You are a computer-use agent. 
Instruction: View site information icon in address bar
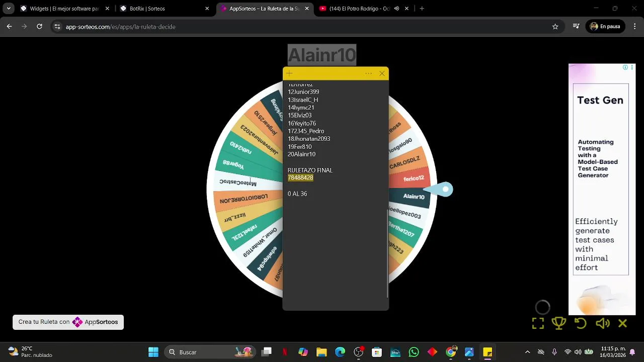(57, 27)
